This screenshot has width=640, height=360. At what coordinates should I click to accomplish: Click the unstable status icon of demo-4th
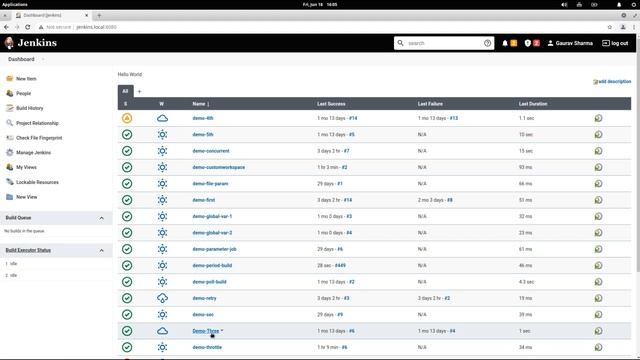[127, 118]
